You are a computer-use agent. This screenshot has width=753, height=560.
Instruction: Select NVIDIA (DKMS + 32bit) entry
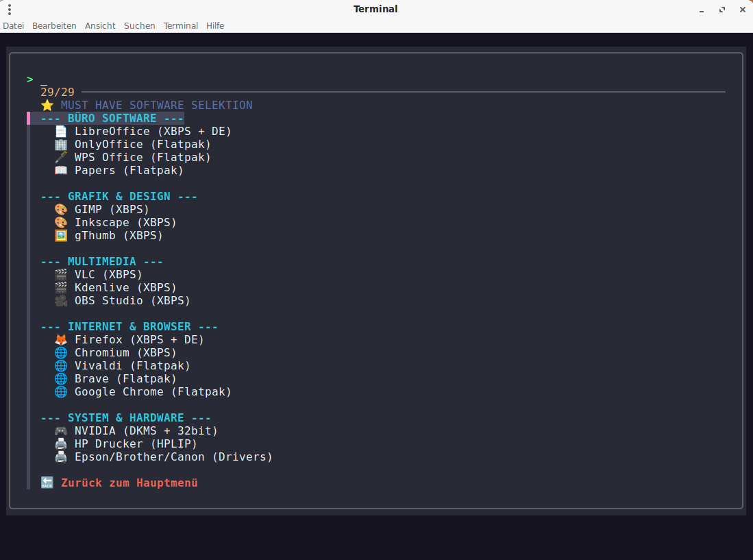pos(146,431)
